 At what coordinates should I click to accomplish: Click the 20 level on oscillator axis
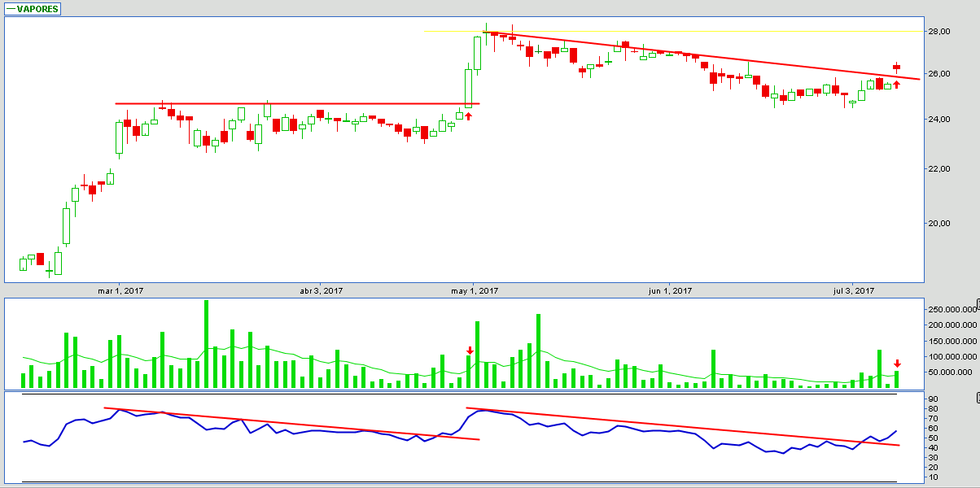932,468
